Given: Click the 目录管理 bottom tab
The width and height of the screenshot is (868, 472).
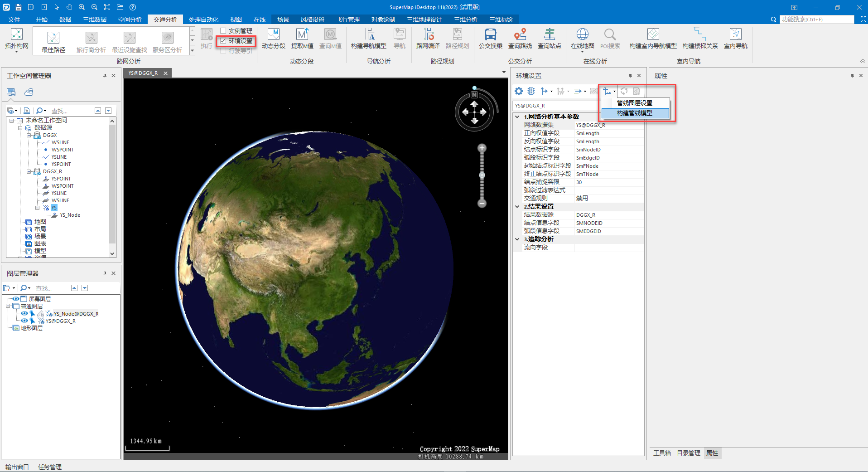Looking at the screenshot, I should click(688, 453).
